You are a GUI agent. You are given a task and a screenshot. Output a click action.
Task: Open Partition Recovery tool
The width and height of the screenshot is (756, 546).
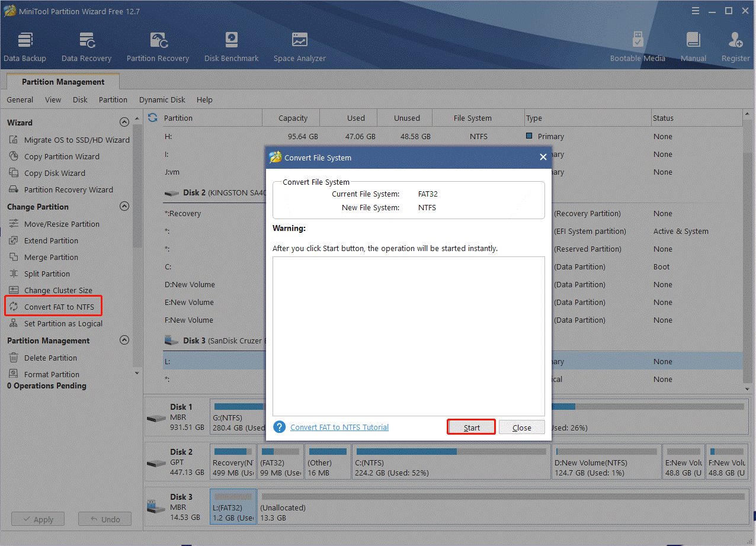point(158,47)
